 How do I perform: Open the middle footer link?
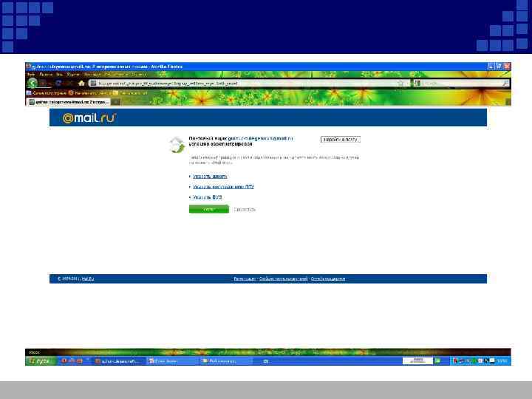click(x=283, y=279)
